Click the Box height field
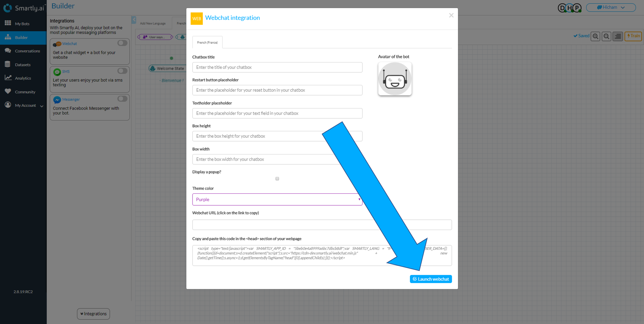This screenshot has height=324, width=644. pos(277,136)
